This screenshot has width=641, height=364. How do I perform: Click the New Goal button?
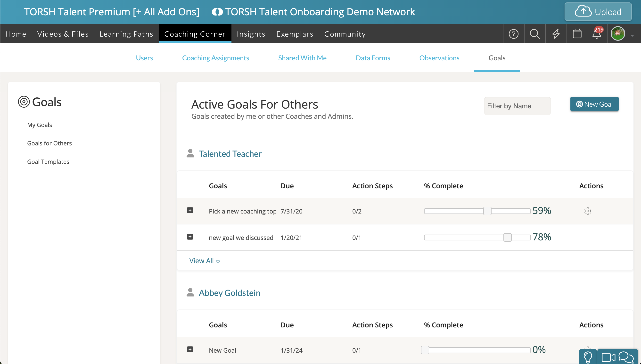point(594,104)
